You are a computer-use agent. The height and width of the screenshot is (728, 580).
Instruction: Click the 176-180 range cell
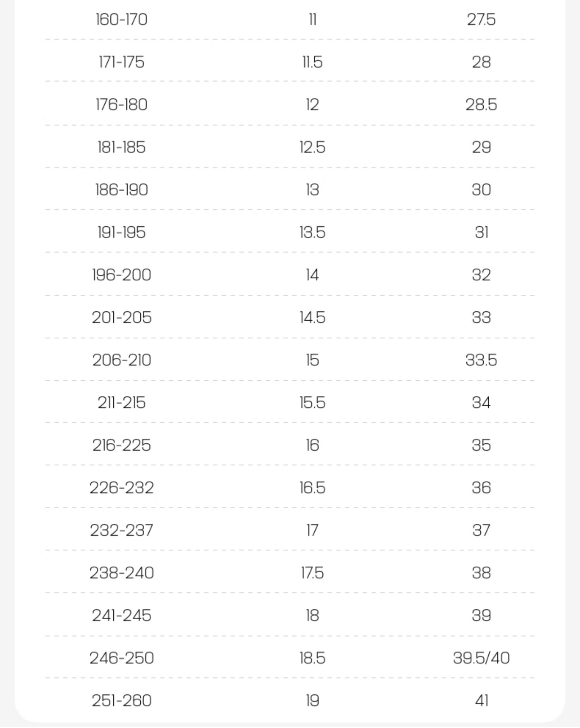[121, 105]
